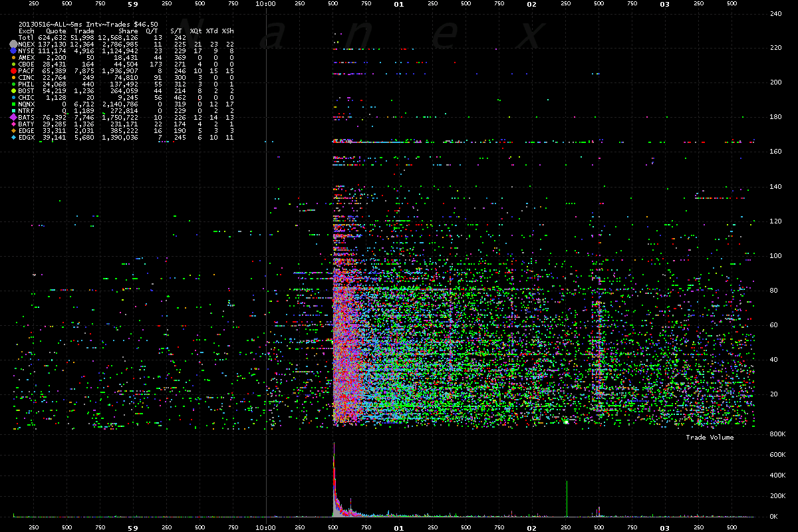Select the red PACF legend marker
Screen dimensions: 798x532
[13, 70]
